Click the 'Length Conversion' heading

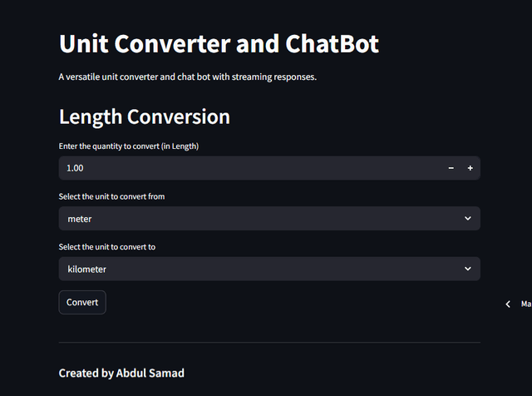[x=144, y=116]
